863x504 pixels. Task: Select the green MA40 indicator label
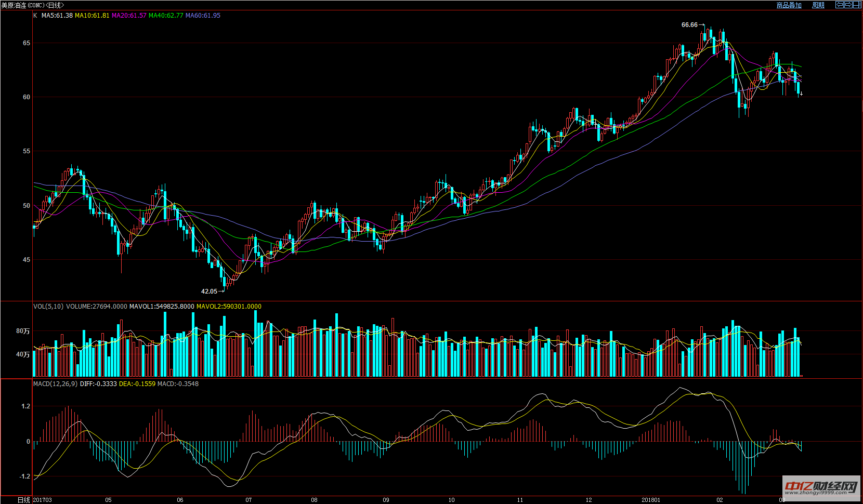(x=166, y=16)
